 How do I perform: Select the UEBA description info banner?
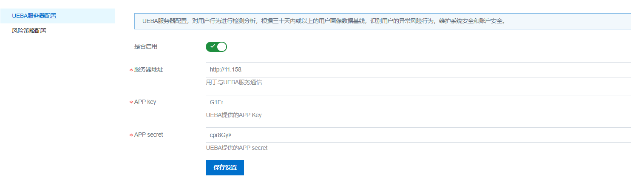(x=382, y=21)
